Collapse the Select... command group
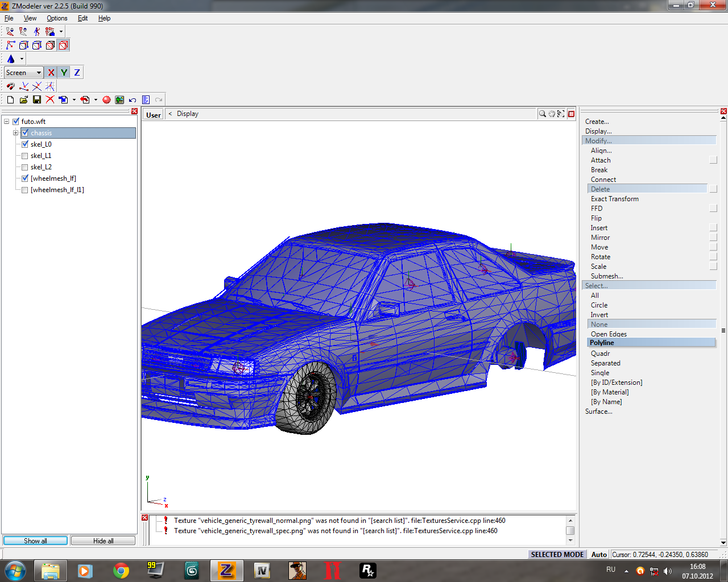The height and width of the screenshot is (582, 728). 649,285
